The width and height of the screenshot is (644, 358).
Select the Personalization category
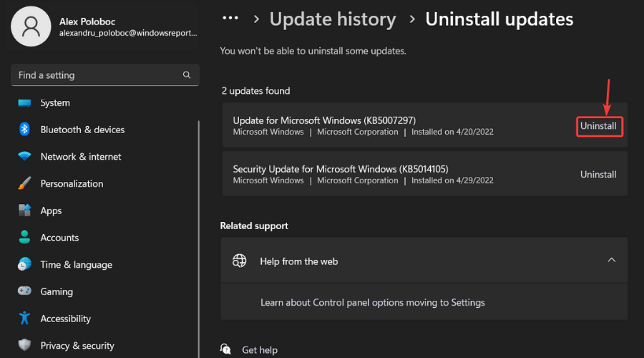[72, 184]
